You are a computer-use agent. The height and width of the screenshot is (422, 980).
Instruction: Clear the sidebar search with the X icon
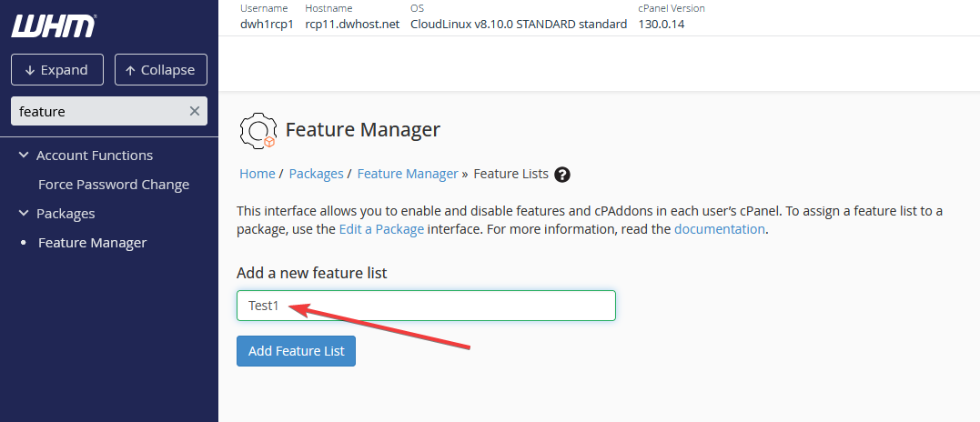(194, 111)
